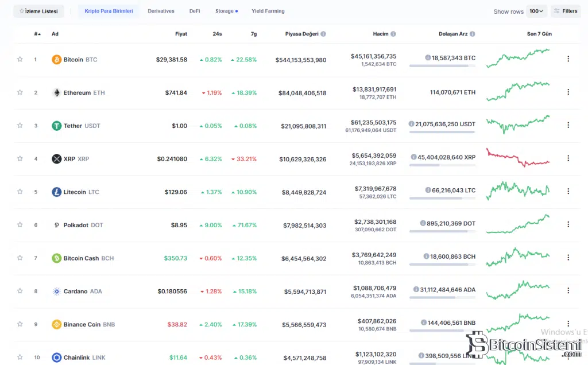The image size is (588, 365).
Task: Open the İzleme Listesi watchlist button
Action: click(x=38, y=11)
